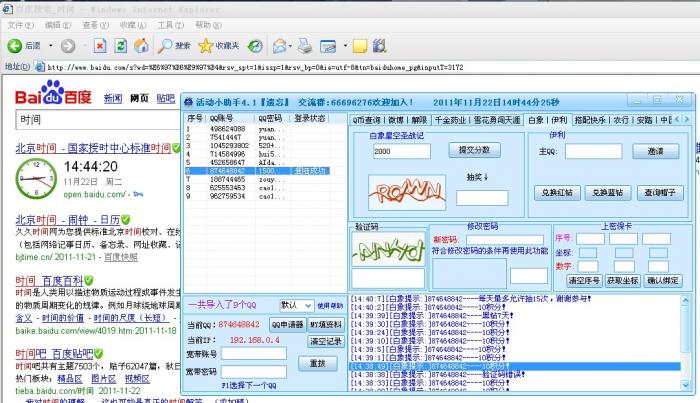Click the 提交分数 button
This screenshot has width=700, height=403.
474,150
